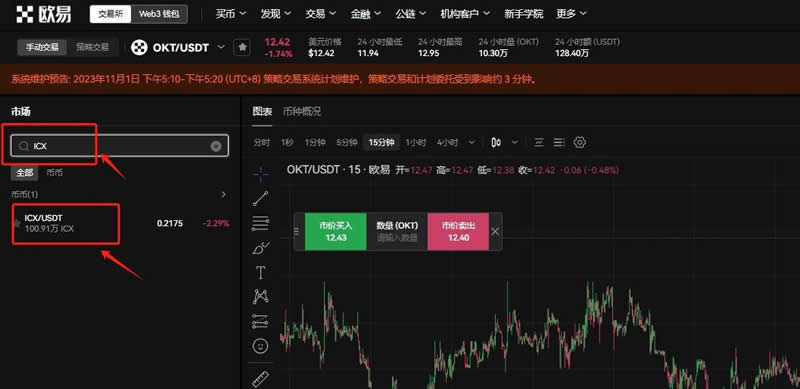This screenshot has height=389, width=800.
Task: Open the Buy Crypto menu
Action: 231,14
